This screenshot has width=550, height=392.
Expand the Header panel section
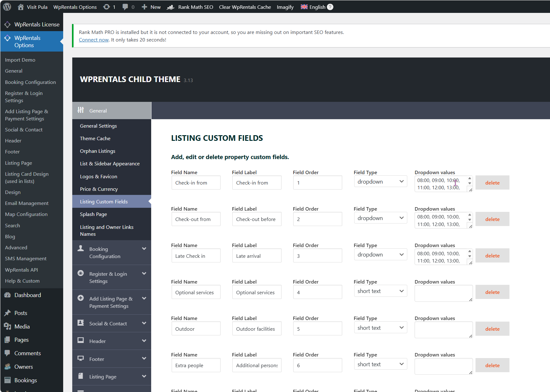point(144,341)
